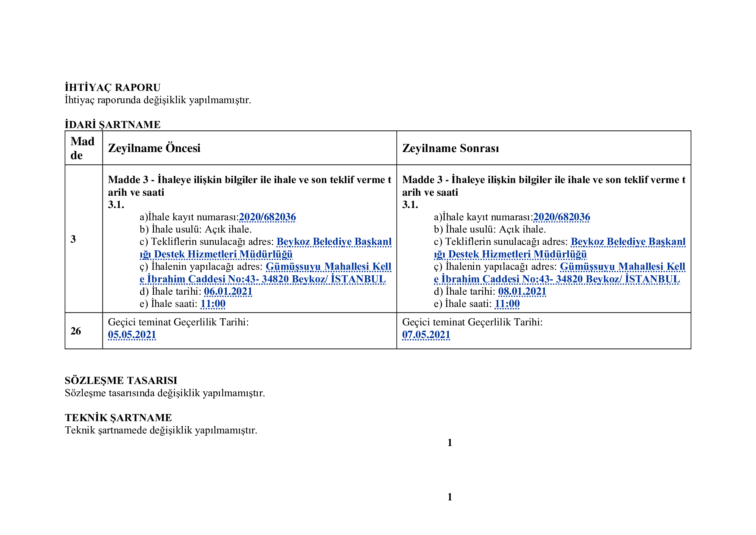
Task: Click the Destek Hizmetleri Müdürlüğü link in right column
Action: [517, 254]
